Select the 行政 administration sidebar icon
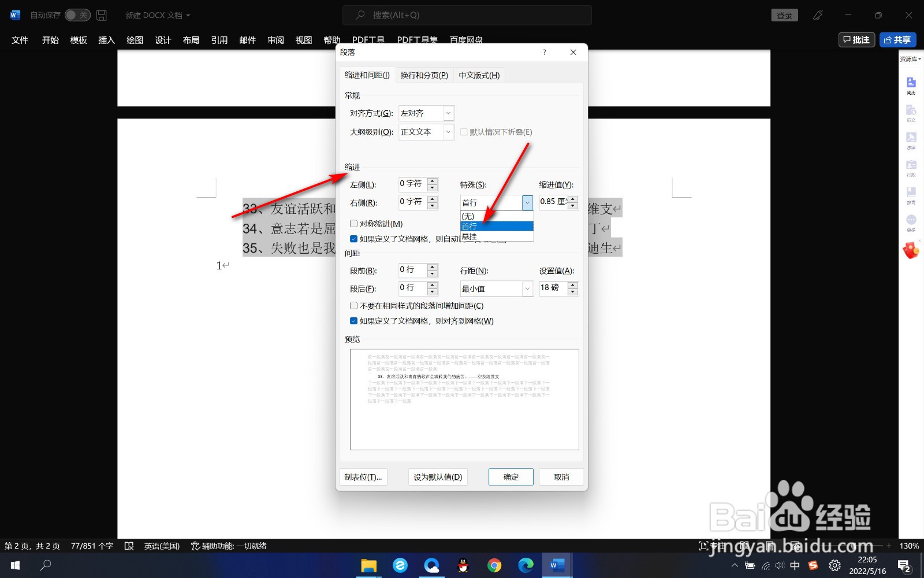The height and width of the screenshot is (578, 924). tap(911, 168)
